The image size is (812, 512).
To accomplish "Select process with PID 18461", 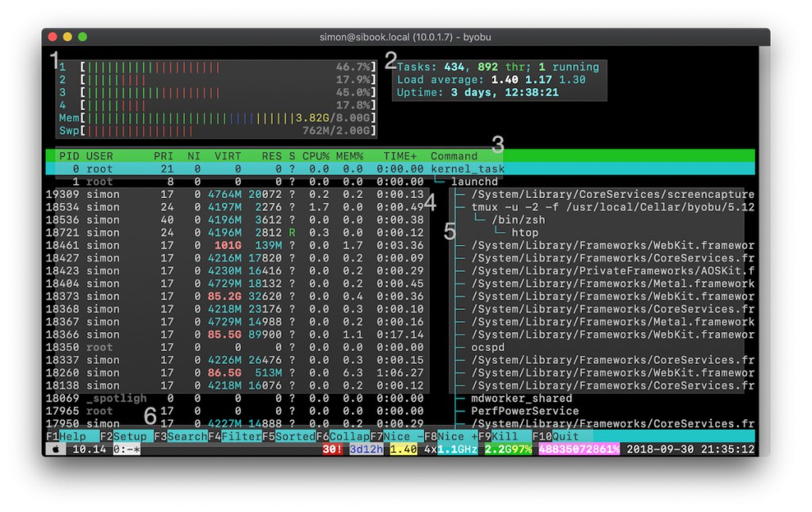I will click(x=400, y=246).
